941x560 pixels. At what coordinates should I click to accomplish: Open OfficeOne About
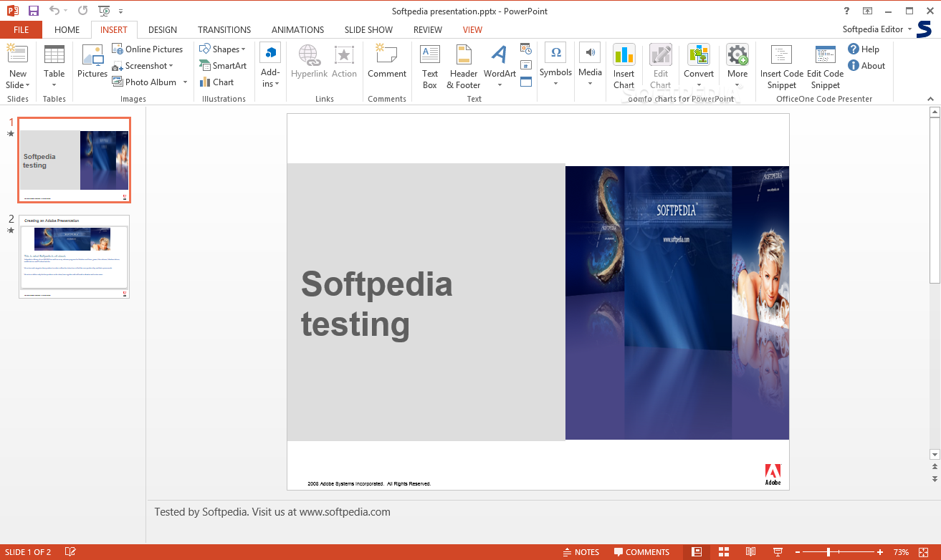coord(866,66)
